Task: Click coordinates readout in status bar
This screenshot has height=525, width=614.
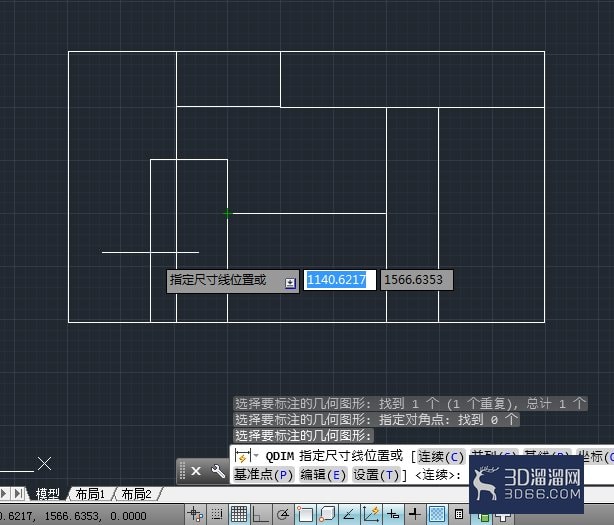Action: (73, 516)
